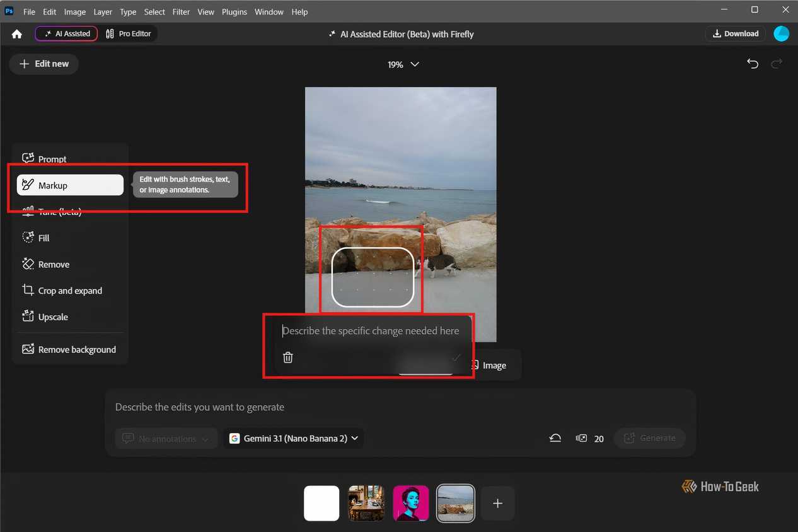Go to the Home screen icon
798x532 pixels.
(x=17, y=34)
